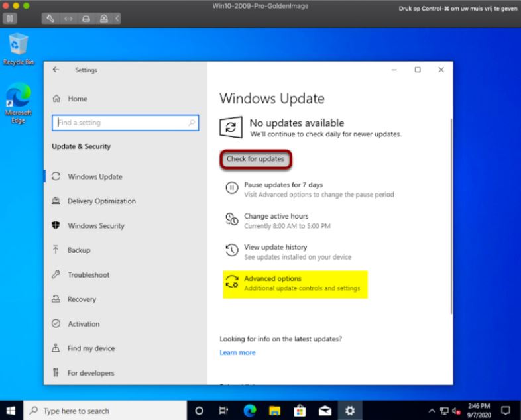Screen dimensions: 521x420
Task: Follow the Learn more link
Action: click(237, 352)
